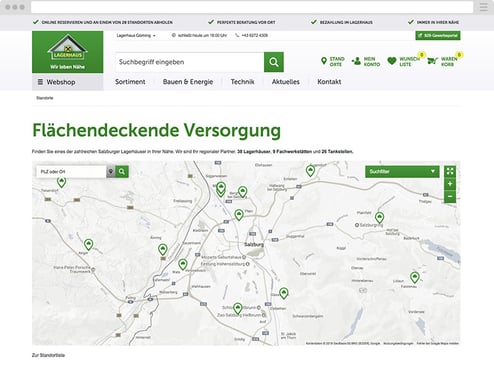Image resolution: width=494 pixels, height=370 pixels.
Task: Select the marker near Zoo Salzburg Hellbrunn
Action: [x=237, y=309]
